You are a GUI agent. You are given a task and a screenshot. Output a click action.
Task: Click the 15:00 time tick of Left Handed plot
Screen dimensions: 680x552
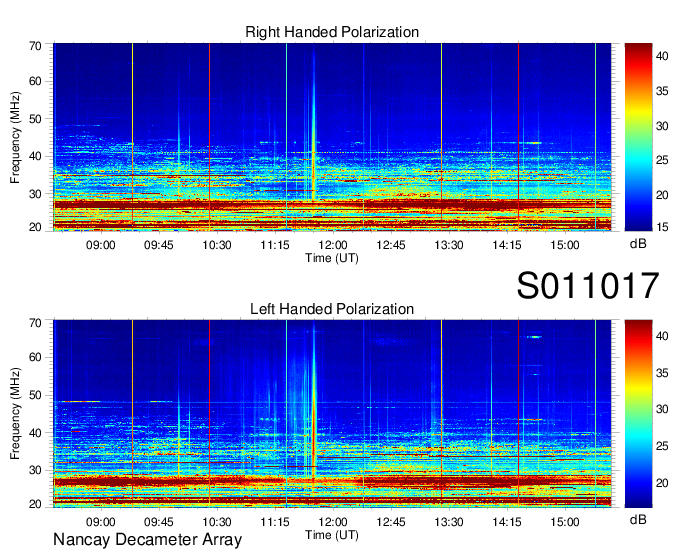point(565,522)
